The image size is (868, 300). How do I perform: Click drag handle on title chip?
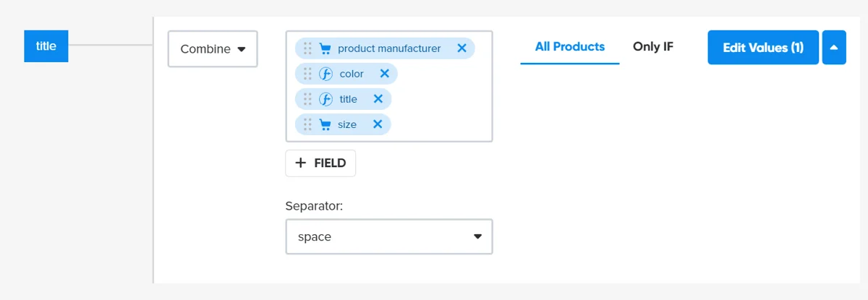tap(307, 99)
